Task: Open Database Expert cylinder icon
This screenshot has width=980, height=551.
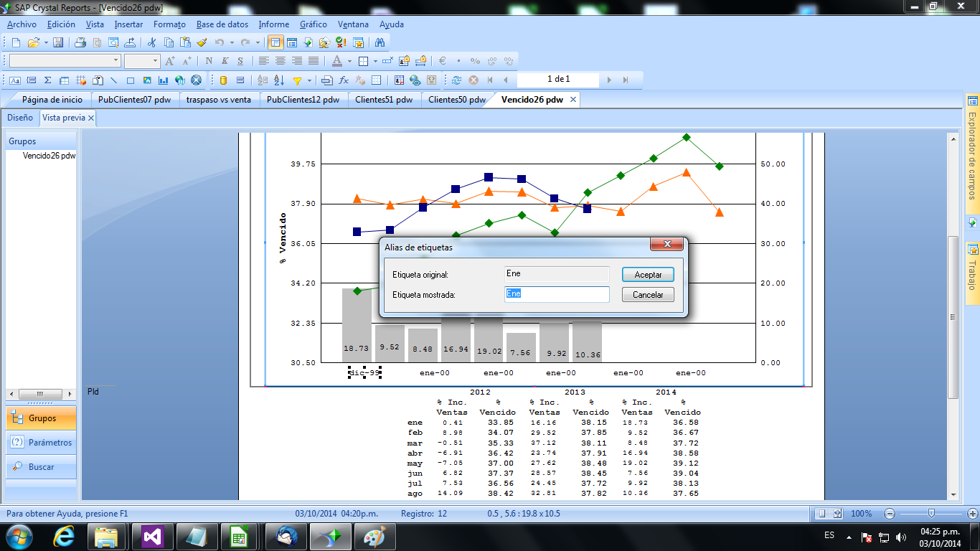Action: coord(223,80)
